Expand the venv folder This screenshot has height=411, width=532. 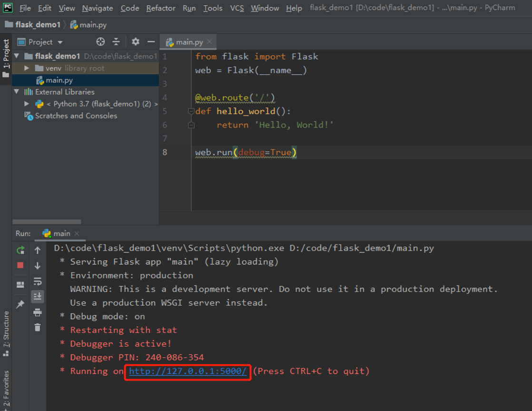[x=27, y=68]
